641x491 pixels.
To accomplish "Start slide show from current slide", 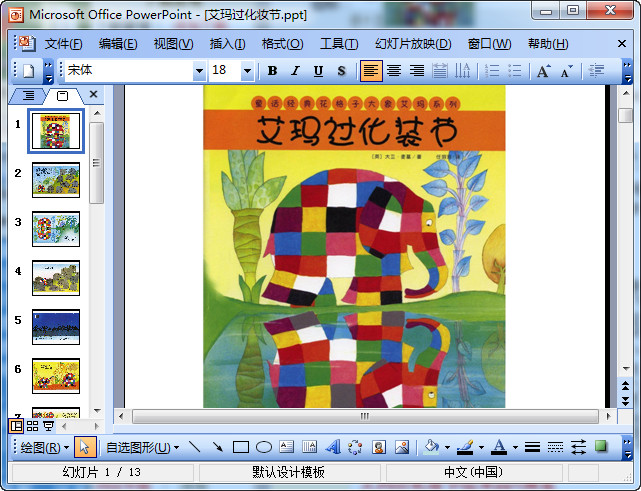I will pyautogui.click(x=49, y=426).
